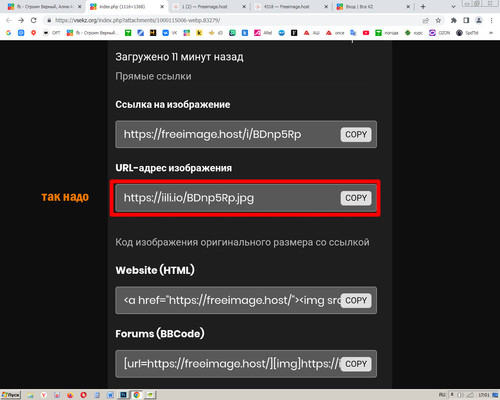Switch to Chrome in the taskbar
This screenshot has height=400, width=500.
pos(136,395)
